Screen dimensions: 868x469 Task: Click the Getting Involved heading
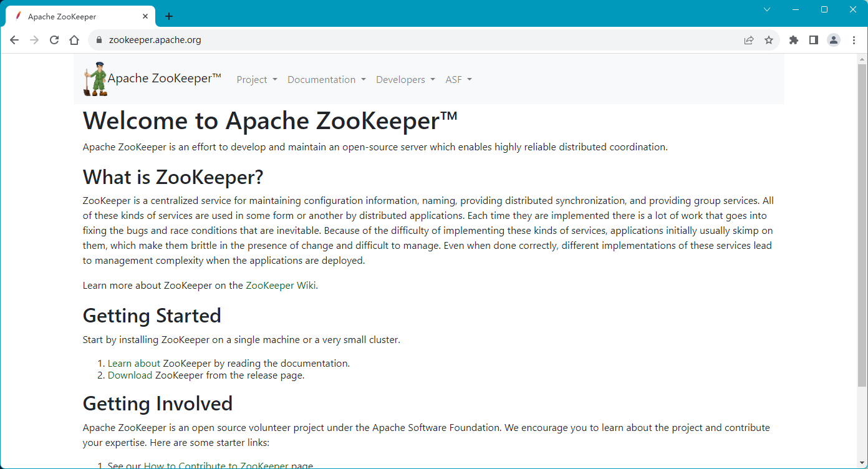point(158,404)
